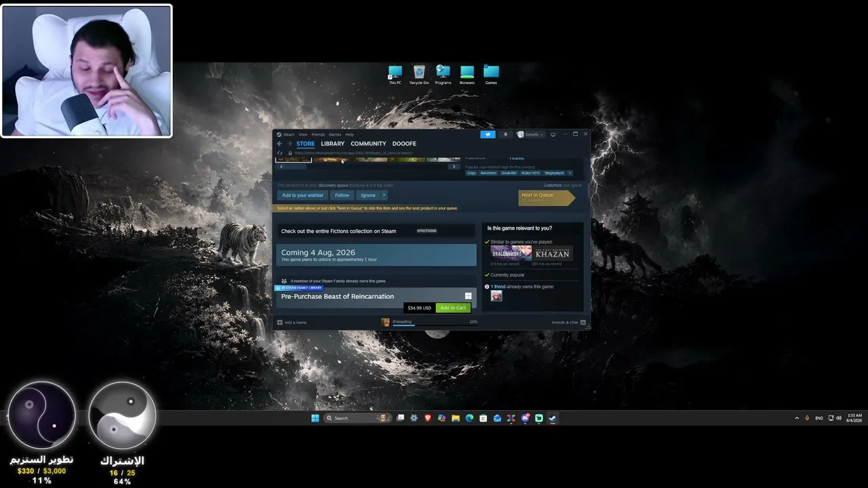Viewport: 868px width, 488px height.
Task: Launch Microsoft Edge from the taskbar
Action: pos(469,418)
